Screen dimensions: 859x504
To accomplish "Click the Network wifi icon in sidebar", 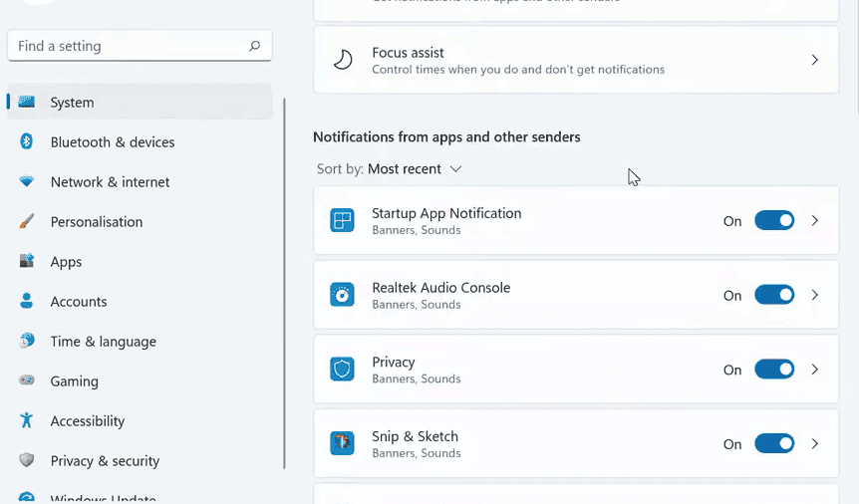I will point(26,181).
